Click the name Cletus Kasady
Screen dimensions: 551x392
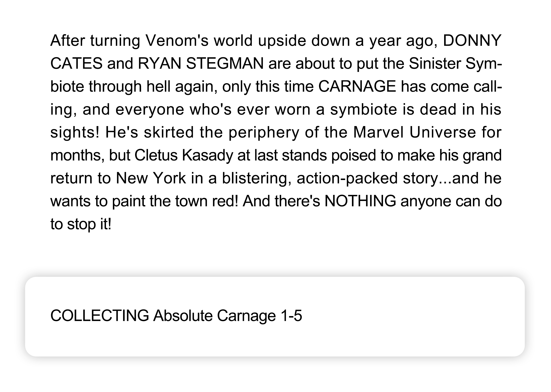(x=184, y=155)
